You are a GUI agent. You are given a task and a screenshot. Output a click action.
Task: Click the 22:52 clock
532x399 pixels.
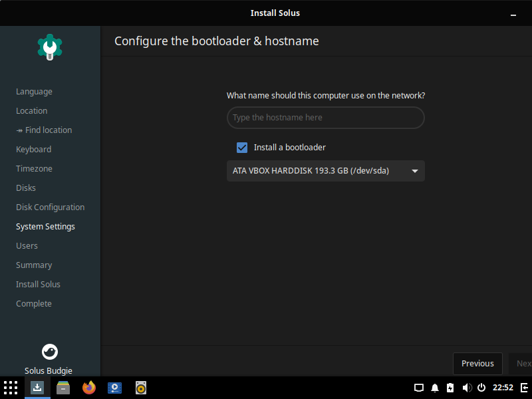[x=503, y=388]
